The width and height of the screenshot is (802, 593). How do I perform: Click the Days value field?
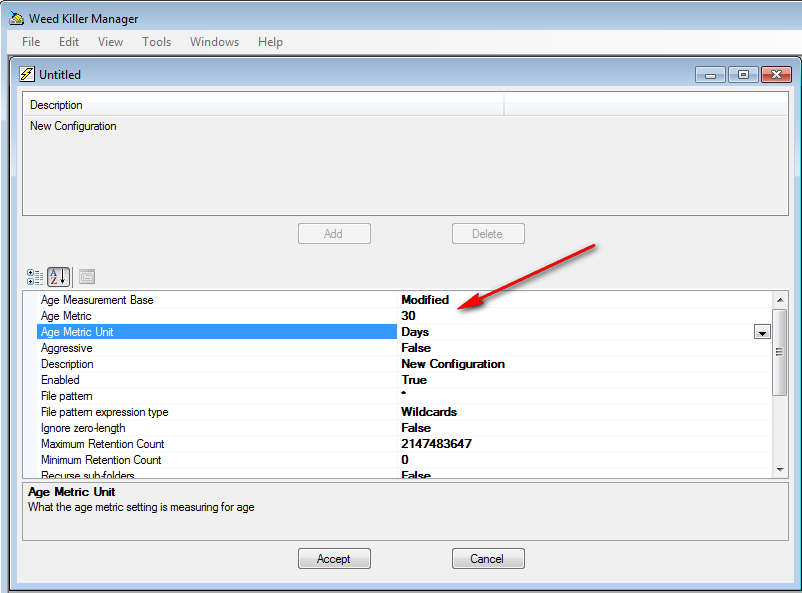575,332
